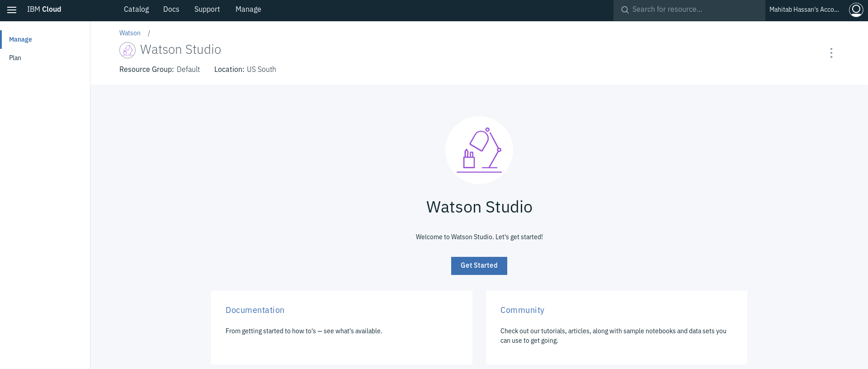Open the hamburger navigation menu

[x=12, y=10]
